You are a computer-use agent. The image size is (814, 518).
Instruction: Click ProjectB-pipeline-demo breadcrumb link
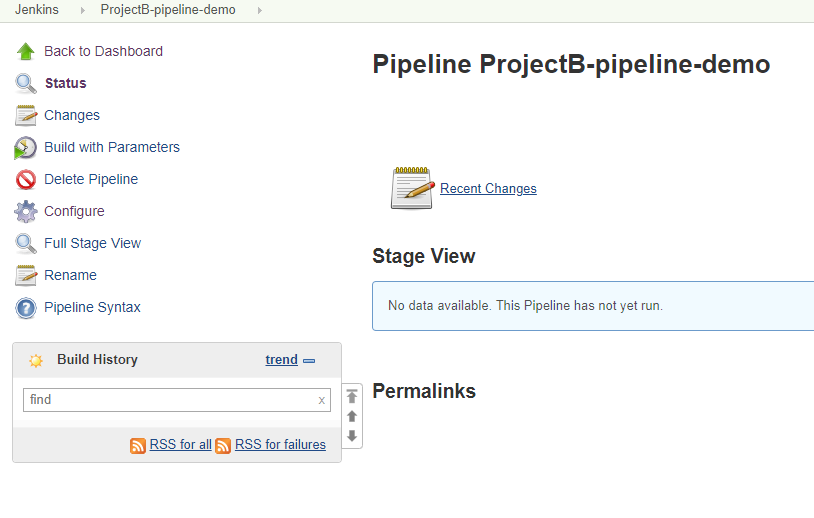tap(168, 9)
